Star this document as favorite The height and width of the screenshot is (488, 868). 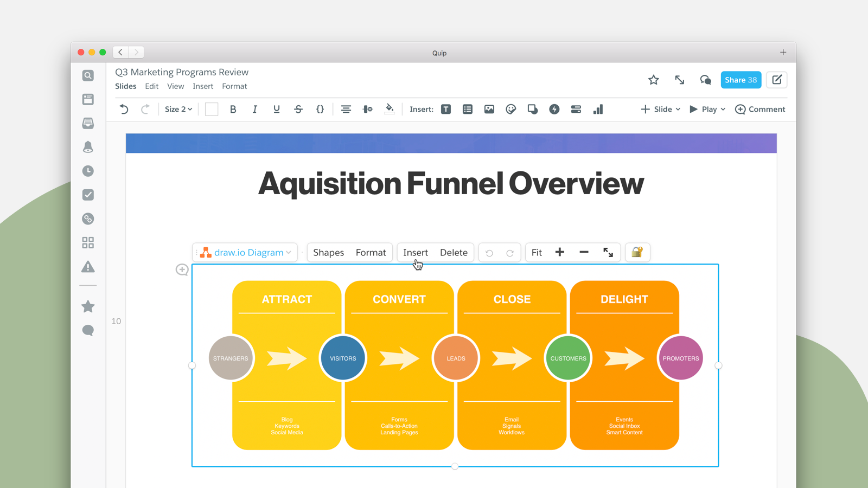coord(653,80)
